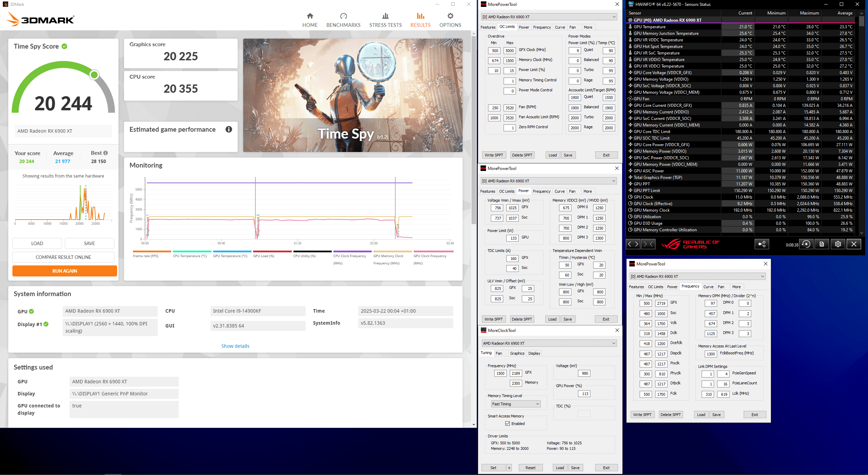Open HWiNFO sensor settings gear
This screenshot has width=868, height=475.
838,244
